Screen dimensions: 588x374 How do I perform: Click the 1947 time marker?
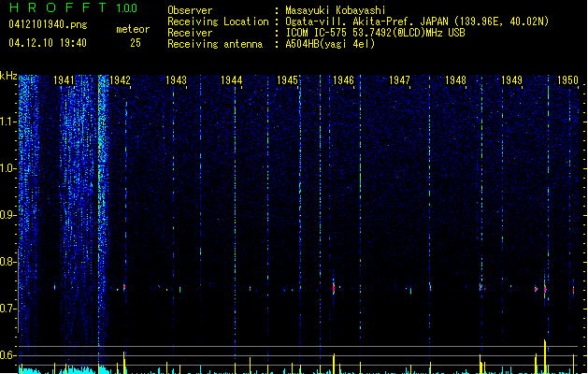[399, 80]
